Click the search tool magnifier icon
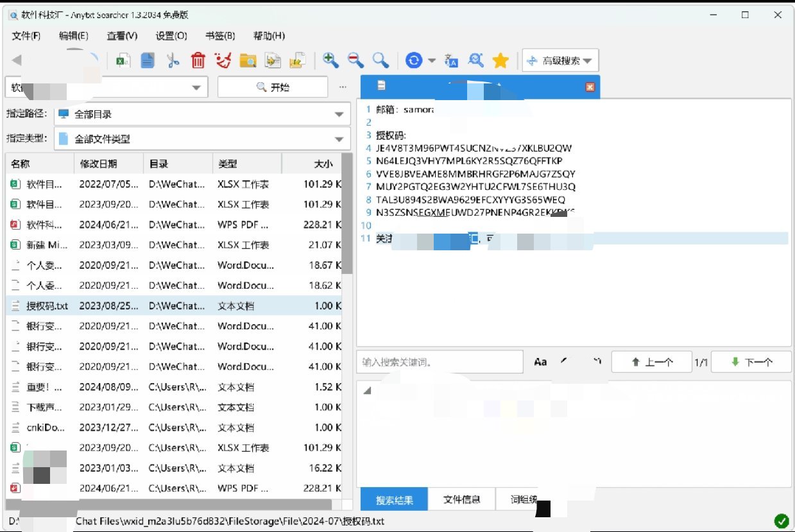The image size is (795, 532). pos(476,60)
